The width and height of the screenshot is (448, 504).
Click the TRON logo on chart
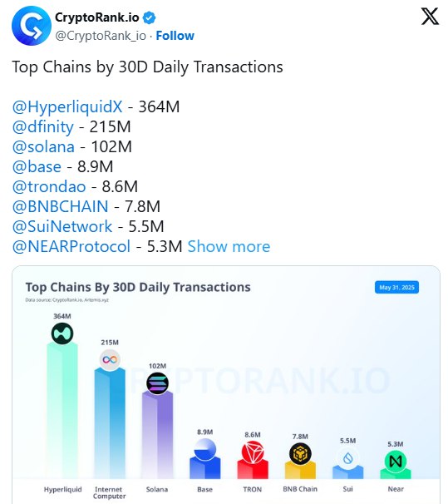(253, 452)
